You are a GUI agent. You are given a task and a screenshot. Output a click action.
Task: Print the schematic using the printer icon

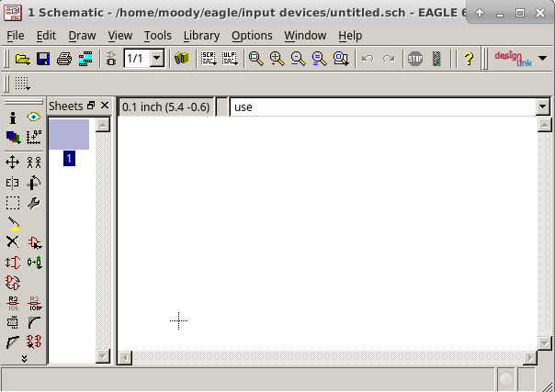coord(64,59)
